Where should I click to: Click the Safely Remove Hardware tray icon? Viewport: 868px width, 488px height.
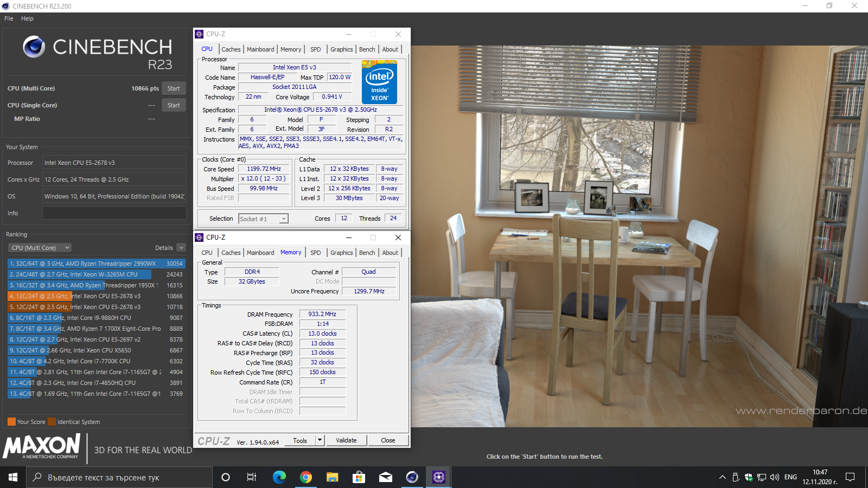click(736, 477)
